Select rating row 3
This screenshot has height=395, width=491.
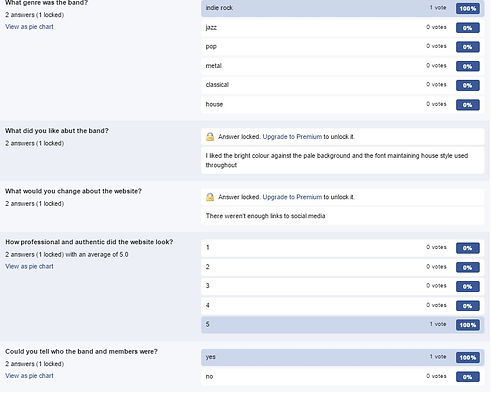[x=342, y=286]
